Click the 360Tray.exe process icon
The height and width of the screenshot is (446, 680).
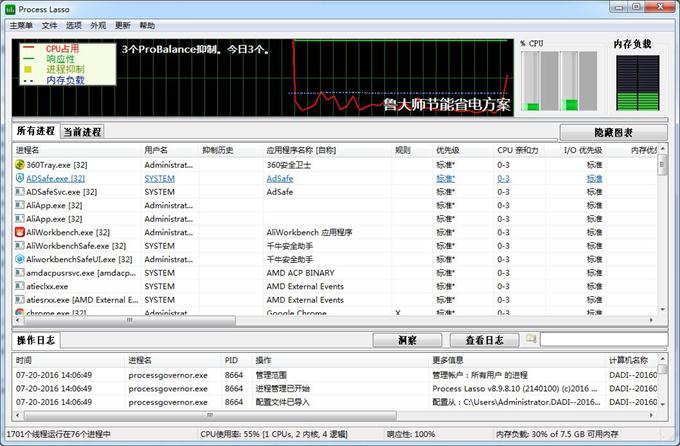20,165
